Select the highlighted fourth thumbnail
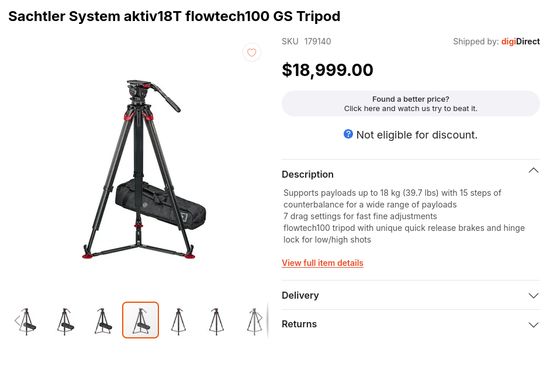 (x=141, y=320)
